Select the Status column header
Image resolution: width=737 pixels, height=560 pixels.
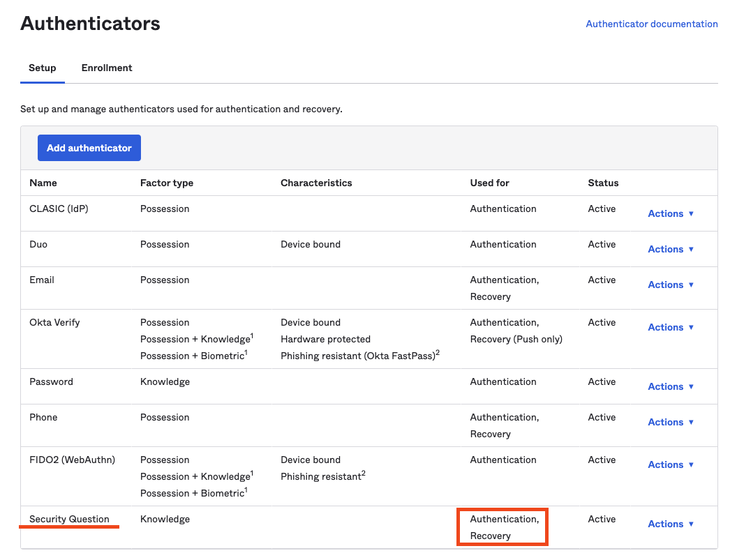pyautogui.click(x=602, y=183)
